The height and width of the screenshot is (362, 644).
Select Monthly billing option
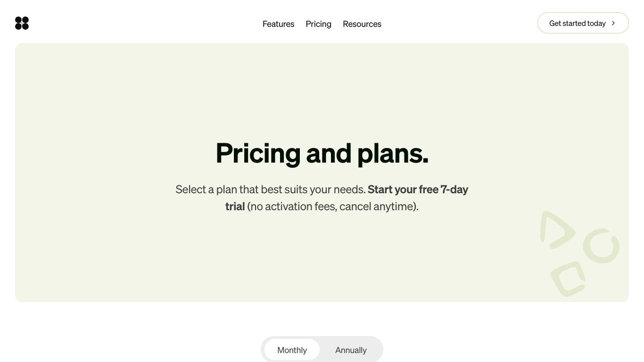292,350
